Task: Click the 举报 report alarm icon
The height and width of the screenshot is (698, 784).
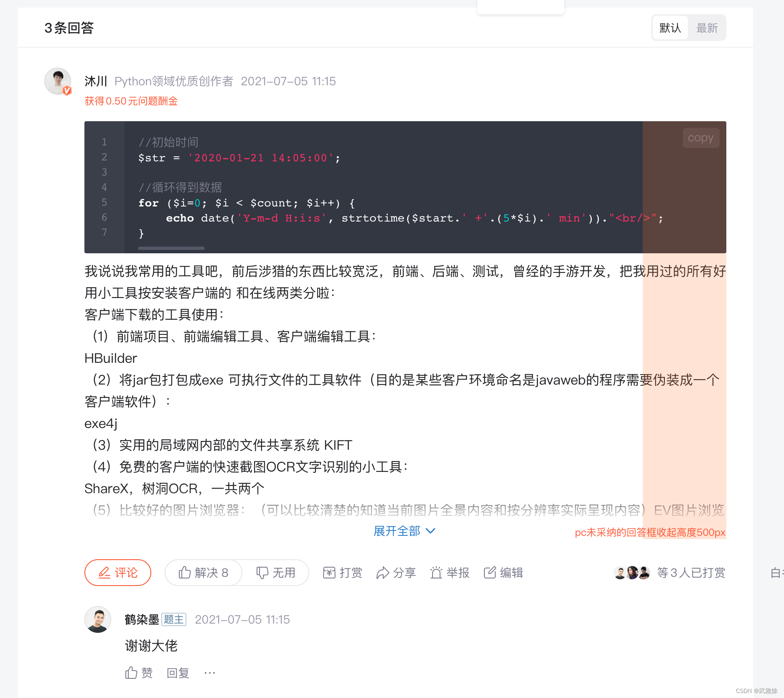Action: click(x=436, y=573)
